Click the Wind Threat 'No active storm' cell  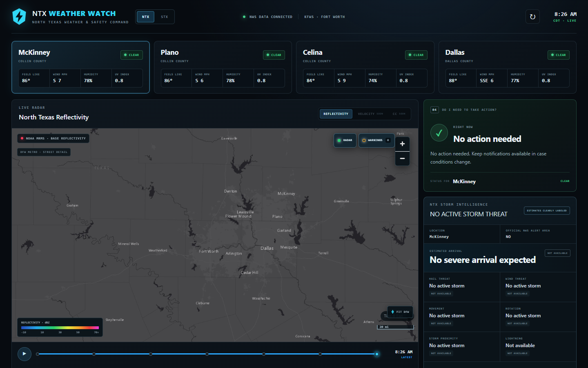tap(538, 287)
